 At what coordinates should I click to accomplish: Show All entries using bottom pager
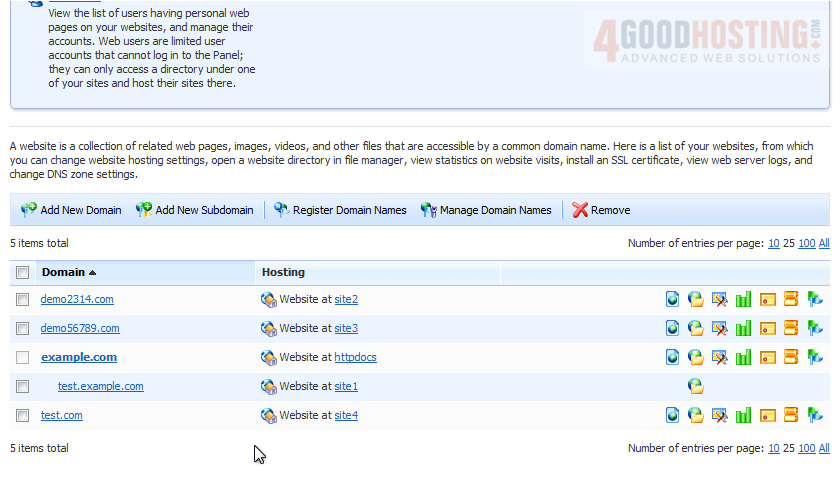click(x=824, y=448)
